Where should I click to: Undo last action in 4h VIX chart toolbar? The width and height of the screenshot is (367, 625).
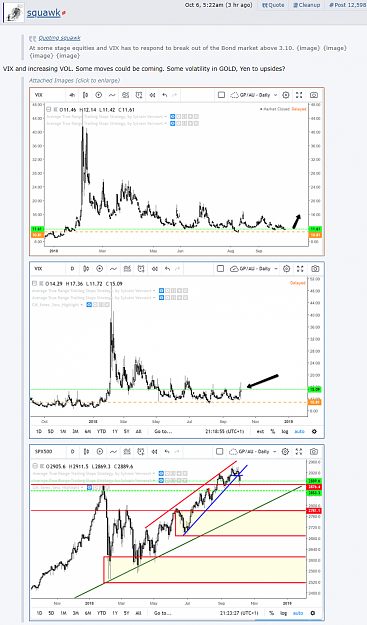pos(165,95)
